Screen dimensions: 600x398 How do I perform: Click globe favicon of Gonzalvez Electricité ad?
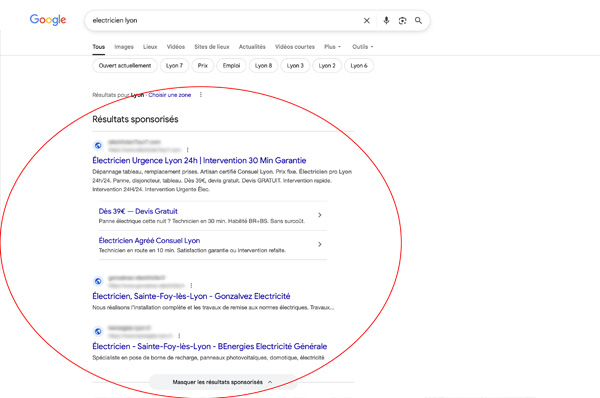[x=98, y=281]
